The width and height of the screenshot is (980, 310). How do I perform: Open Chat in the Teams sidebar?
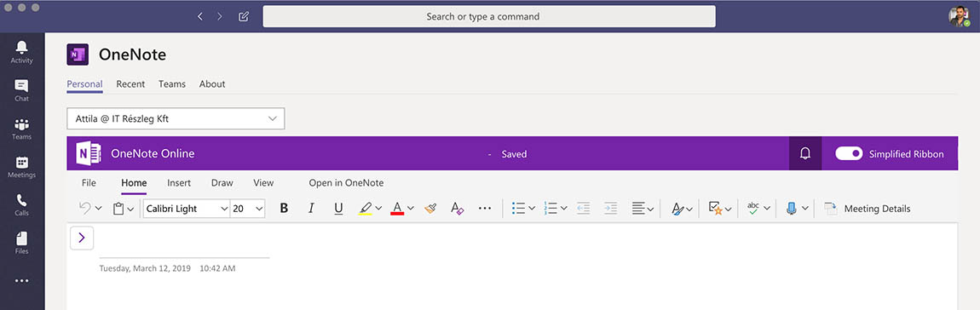click(22, 90)
